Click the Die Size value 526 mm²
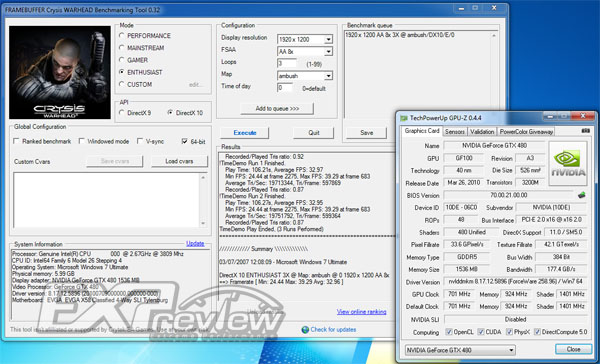 pos(530,170)
